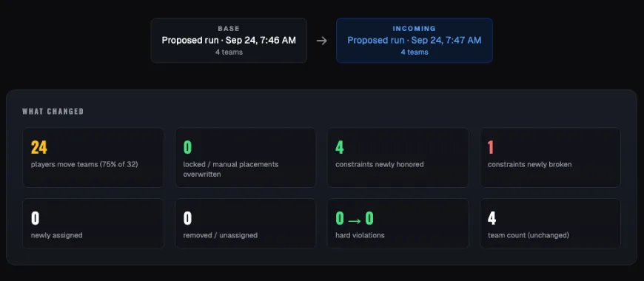Click the WHAT CHANGED heading

pyautogui.click(x=53, y=112)
